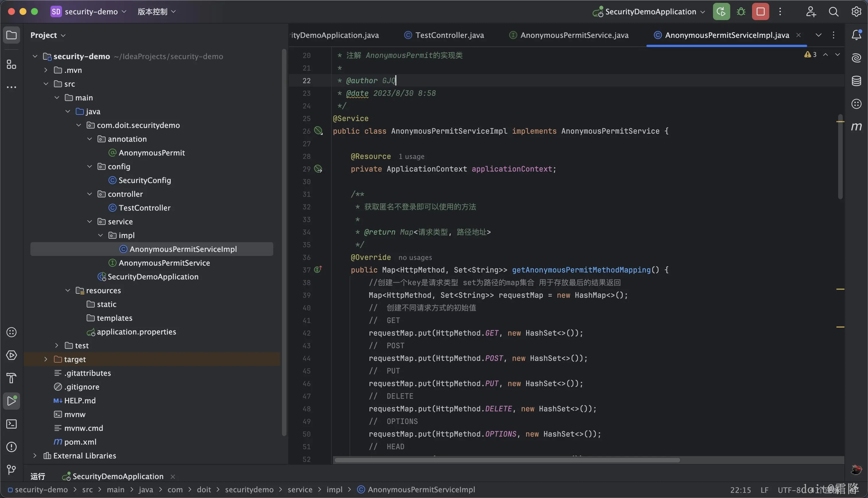Screen dimensions: 868x498
Task: Click the bean gutter icon on line 26
Action: click(318, 131)
